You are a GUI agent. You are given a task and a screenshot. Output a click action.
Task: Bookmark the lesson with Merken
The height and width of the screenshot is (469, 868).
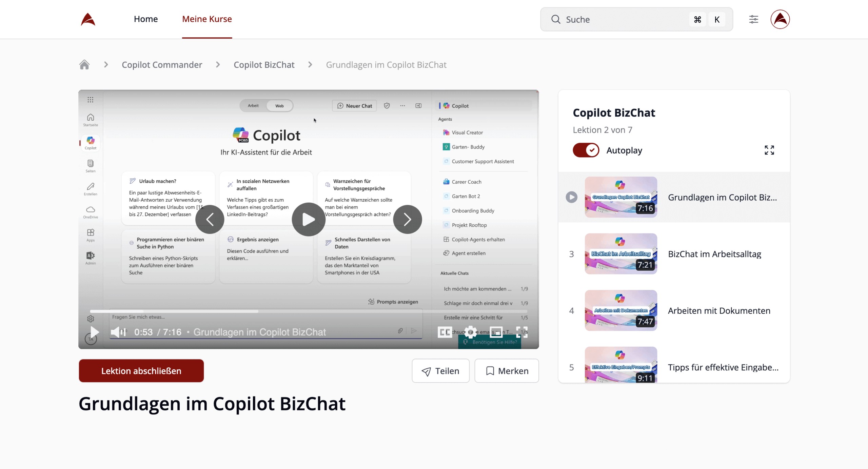tap(507, 371)
